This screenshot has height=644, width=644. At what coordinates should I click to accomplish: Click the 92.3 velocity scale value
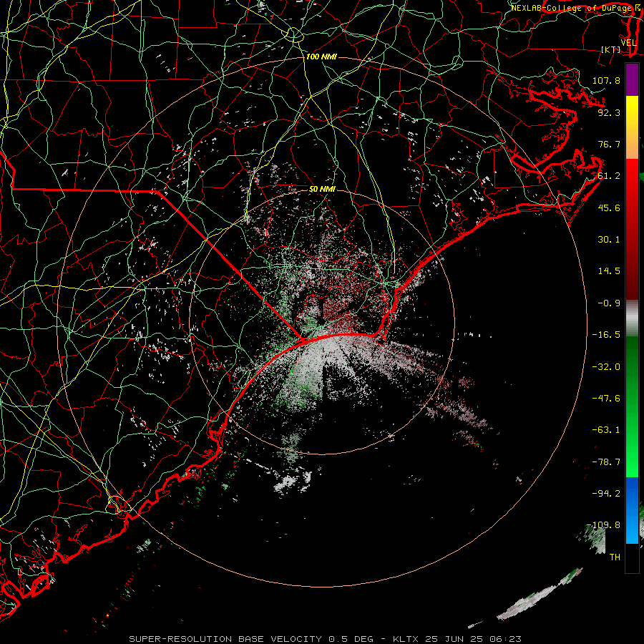click(609, 112)
